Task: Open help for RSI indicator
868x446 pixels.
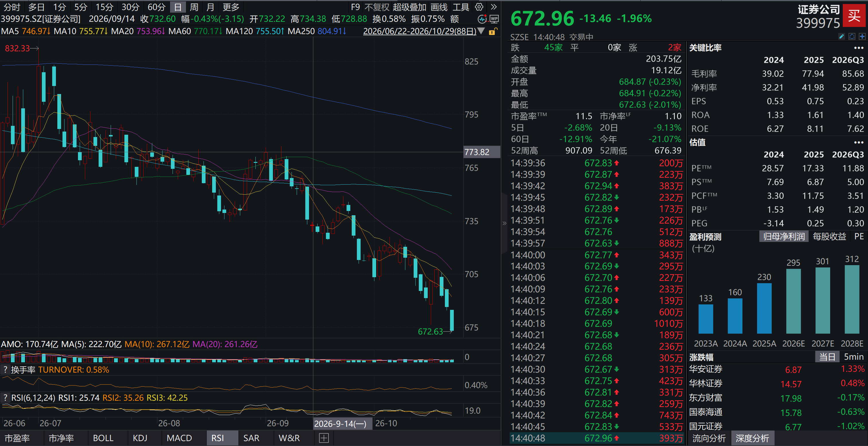Action: point(5,398)
